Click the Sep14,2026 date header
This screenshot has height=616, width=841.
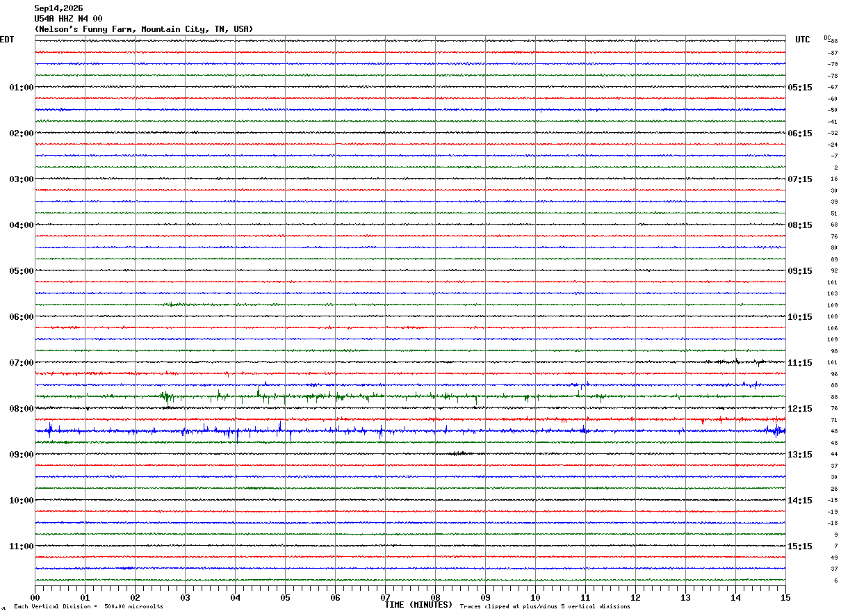tap(58, 8)
